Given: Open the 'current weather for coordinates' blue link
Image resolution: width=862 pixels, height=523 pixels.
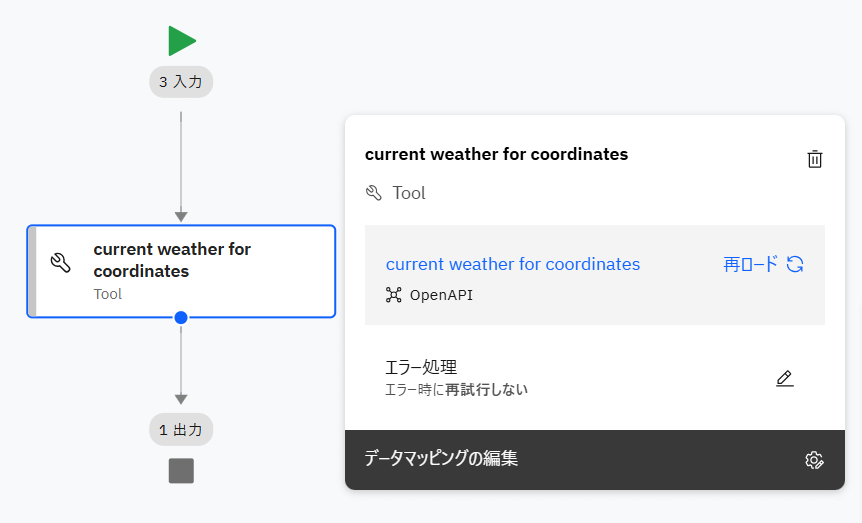Looking at the screenshot, I should pyautogui.click(x=513, y=264).
